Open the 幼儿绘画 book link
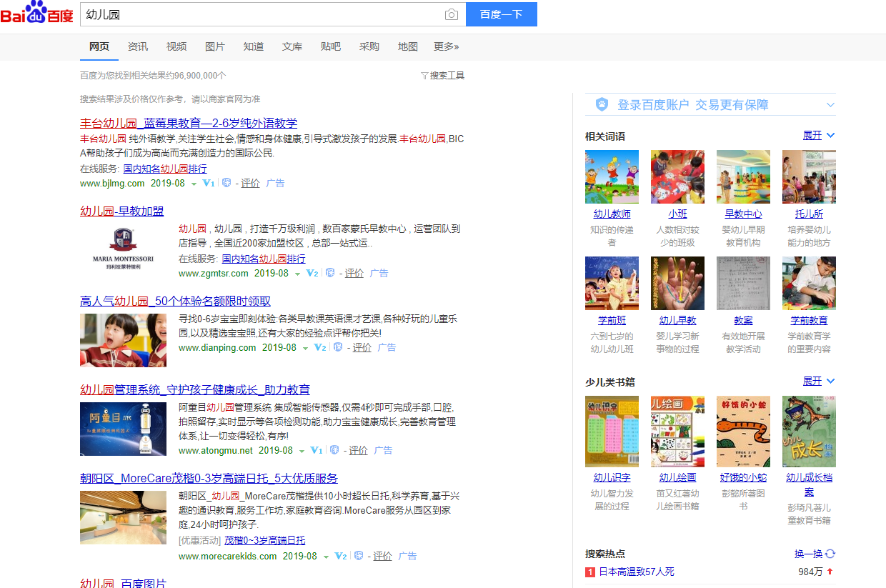The image size is (886, 588). coord(677,477)
